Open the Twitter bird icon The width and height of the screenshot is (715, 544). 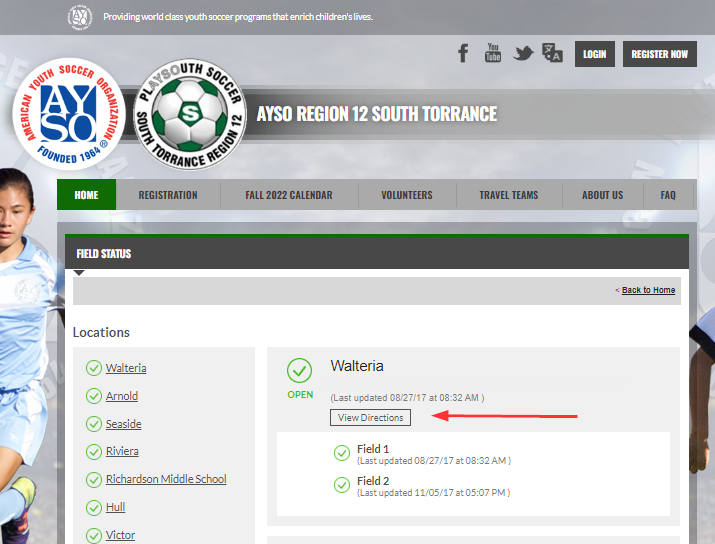coord(523,53)
